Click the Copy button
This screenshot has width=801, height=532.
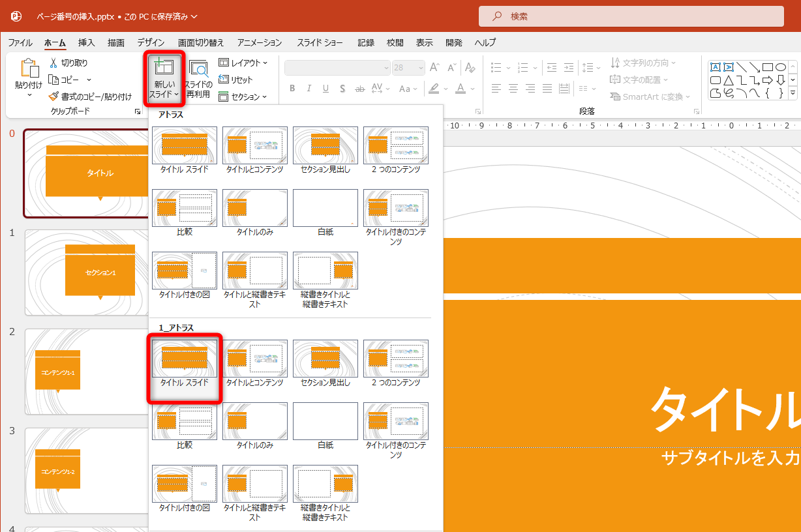(65, 80)
